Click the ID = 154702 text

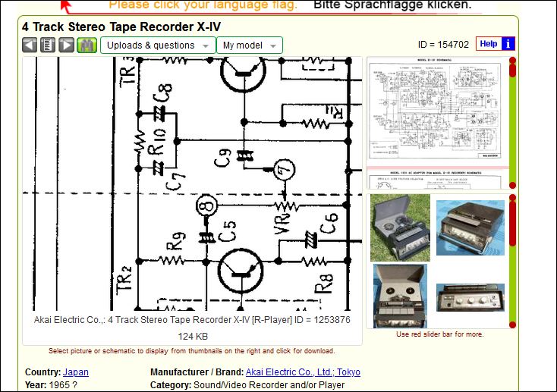click(x=443, y=45)
